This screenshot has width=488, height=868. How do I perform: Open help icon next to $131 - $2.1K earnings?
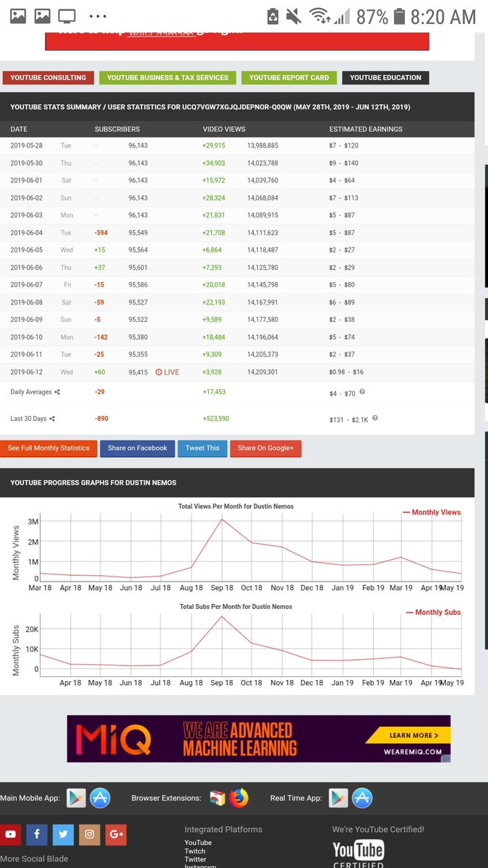[x=375, y=418]
